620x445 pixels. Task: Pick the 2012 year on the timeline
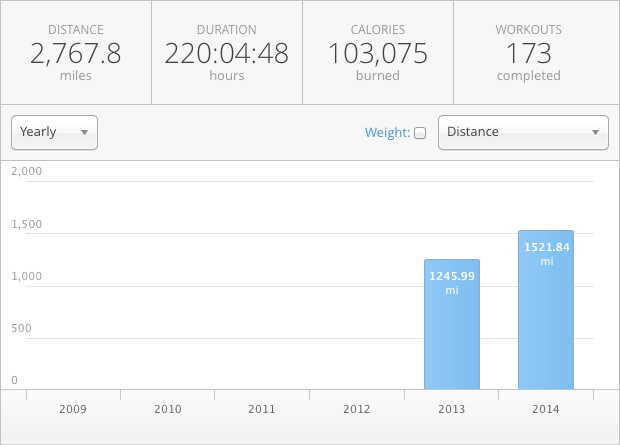point(357,409)
